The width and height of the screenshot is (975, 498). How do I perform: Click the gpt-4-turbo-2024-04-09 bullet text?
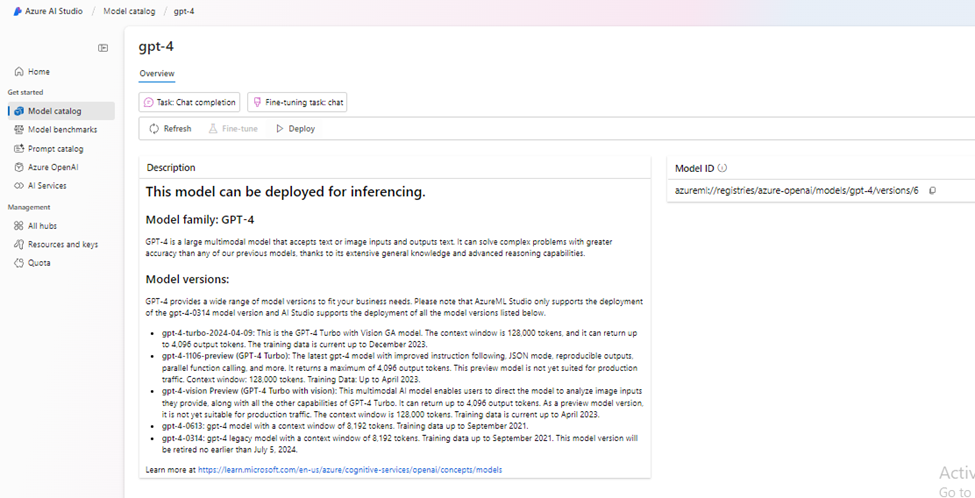point(402,338)
